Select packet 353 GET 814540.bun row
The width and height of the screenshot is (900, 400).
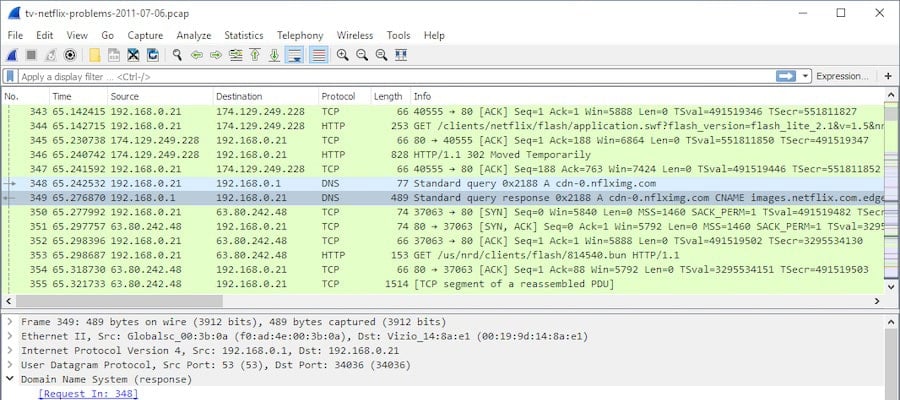pyautogui.click(x=442, y=255)
